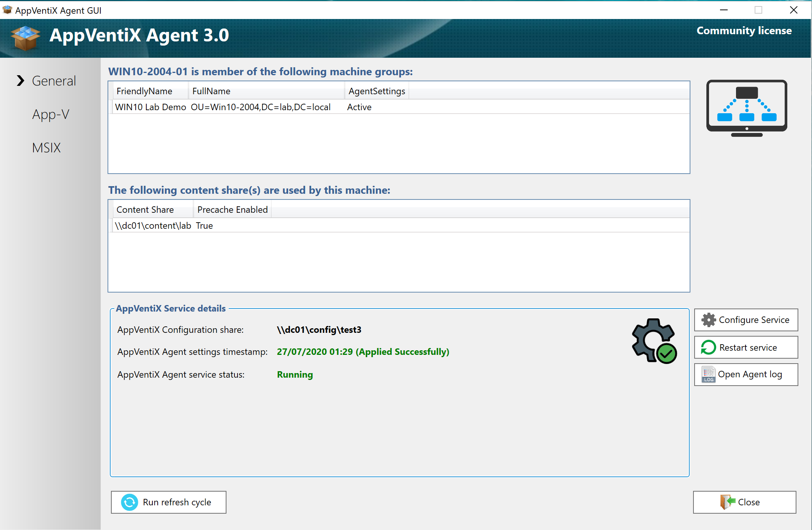Click the Configure Service button
This screenshot has width=812, height=530.
coord(746,320)
